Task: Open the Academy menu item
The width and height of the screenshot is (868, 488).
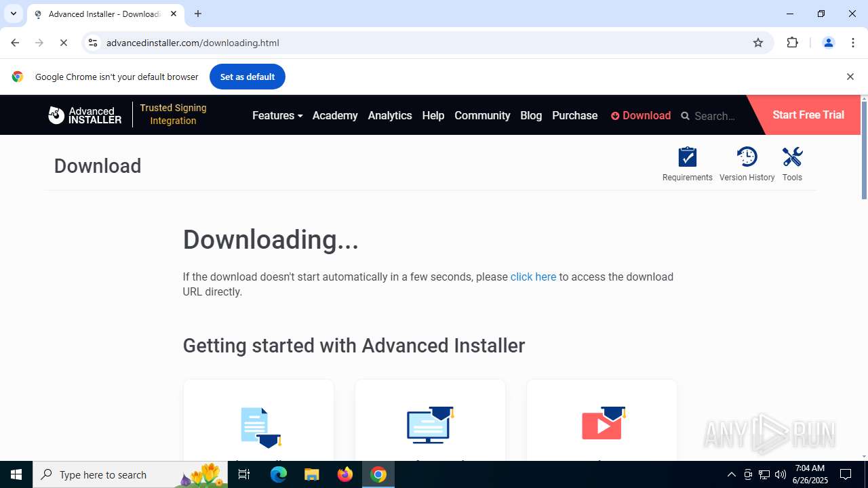Action: coord(335,115)
